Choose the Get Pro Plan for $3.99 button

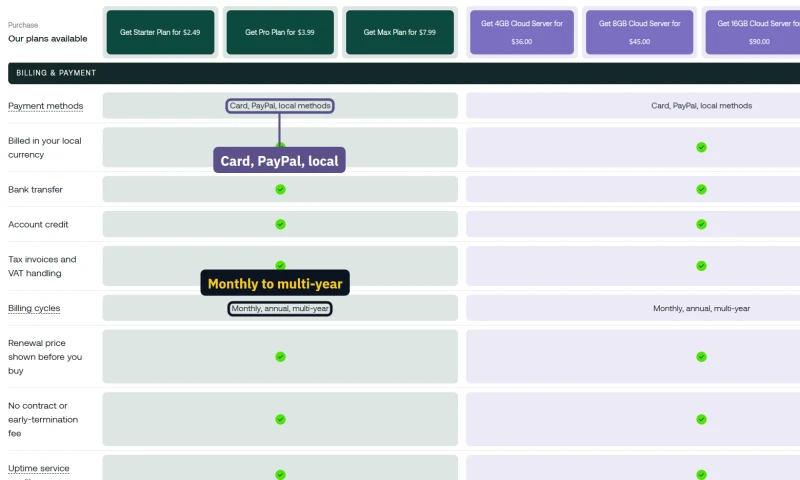[x=280, y=32]
